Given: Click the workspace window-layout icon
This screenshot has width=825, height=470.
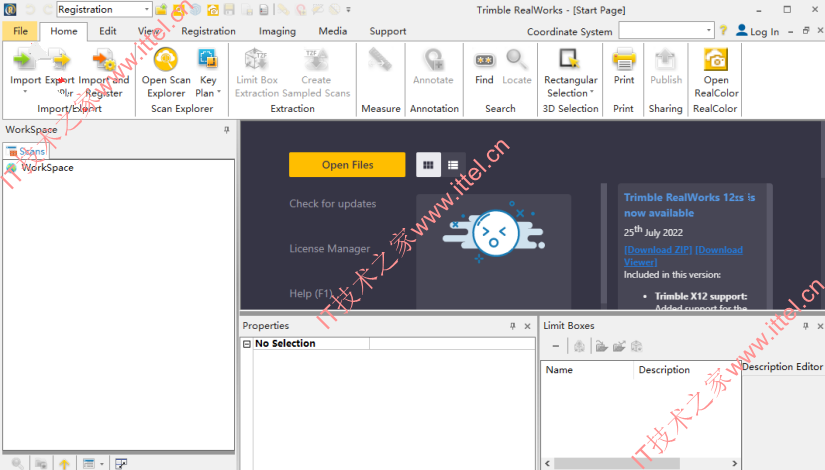Looking at the screenshot, I should (x=121, y=464).
